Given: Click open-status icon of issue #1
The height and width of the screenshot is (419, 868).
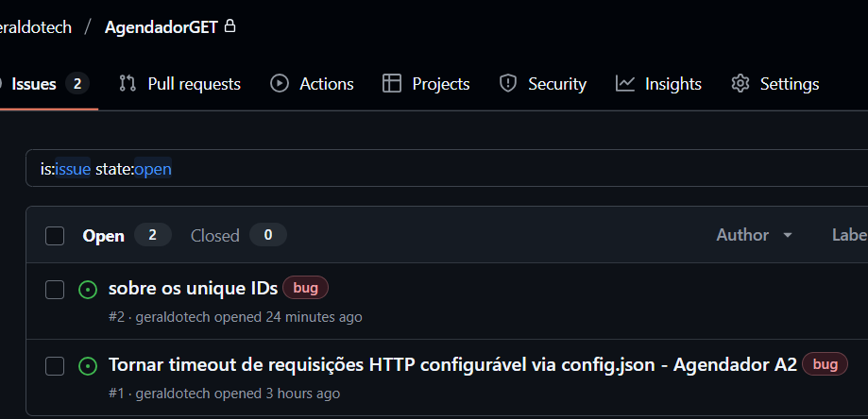Looking at the screenshot, I should click(x=88, y=366).
